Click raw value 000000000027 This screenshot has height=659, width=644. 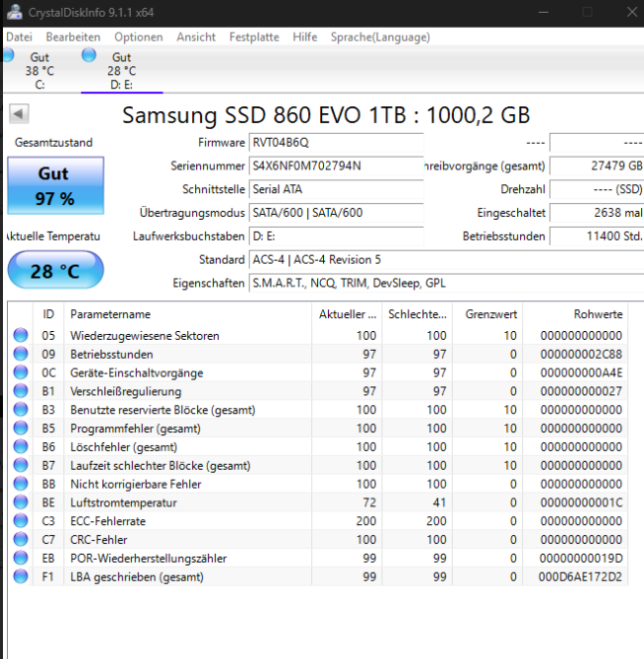[581, 390]
